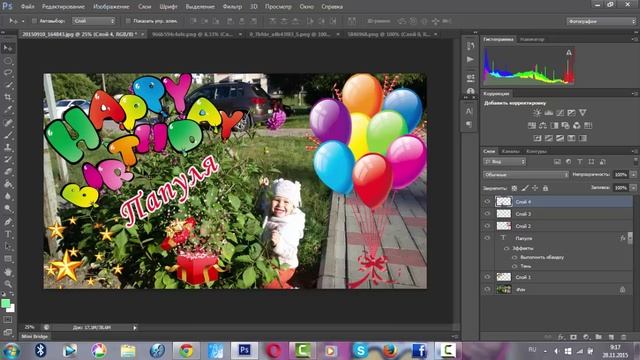The image size is (640, 360).
Task: Click the opacity 100% input field
Action: pyautogui.click(x=621, y=175)
